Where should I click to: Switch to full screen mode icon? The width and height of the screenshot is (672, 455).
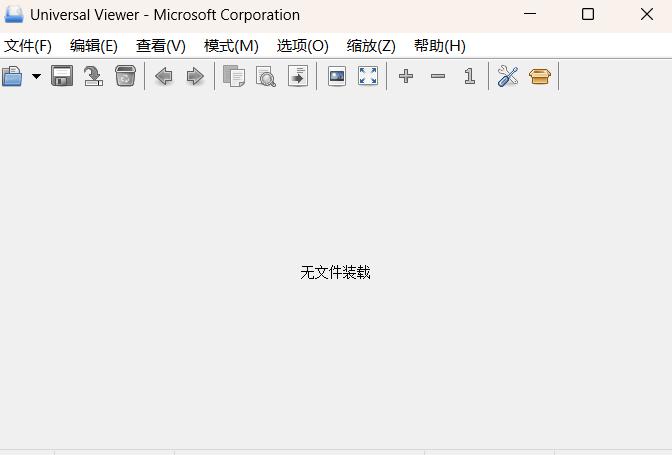pyautogui.click(x=368, y=76)
